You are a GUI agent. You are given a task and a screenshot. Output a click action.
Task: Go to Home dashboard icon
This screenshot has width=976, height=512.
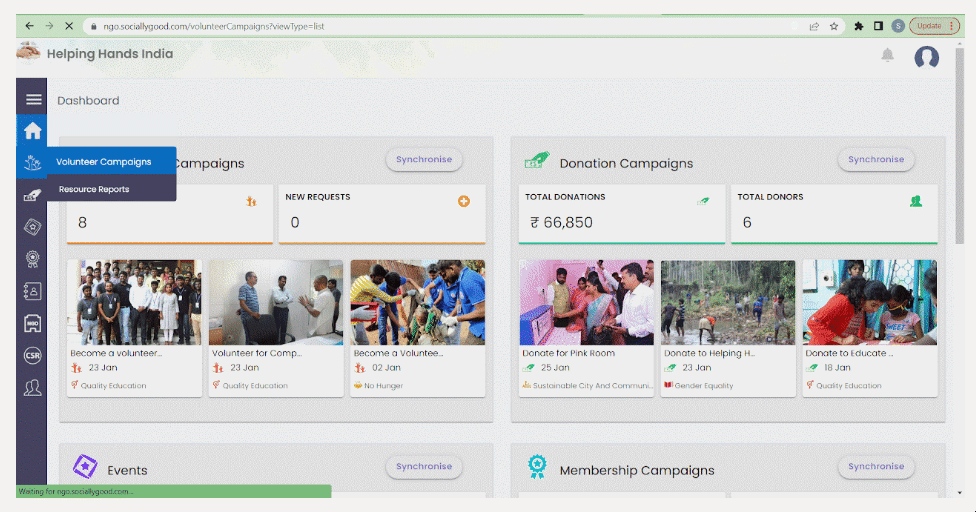point(32,131)
